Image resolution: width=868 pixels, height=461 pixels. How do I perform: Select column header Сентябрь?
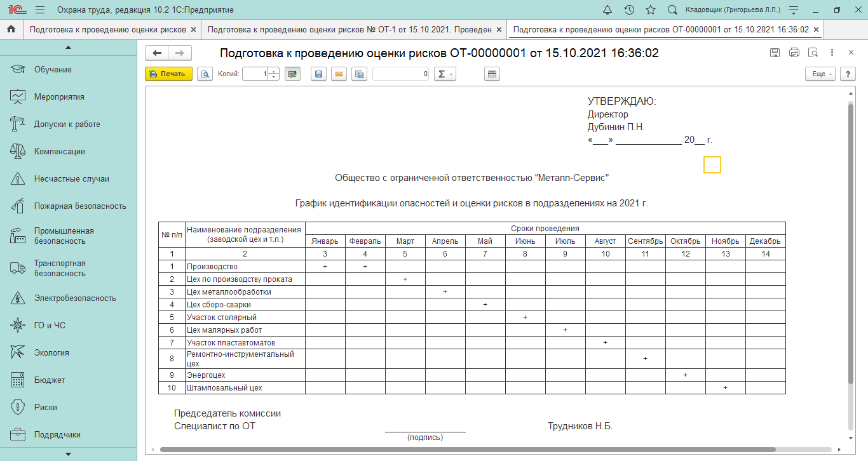pos(645,241)
